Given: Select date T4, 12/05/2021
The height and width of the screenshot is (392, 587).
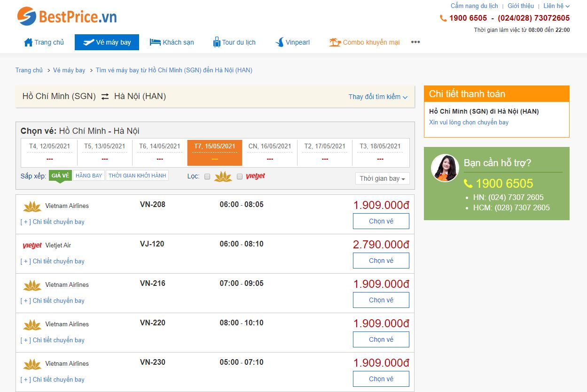Looking at the screenshot, I should click(50, 153).
